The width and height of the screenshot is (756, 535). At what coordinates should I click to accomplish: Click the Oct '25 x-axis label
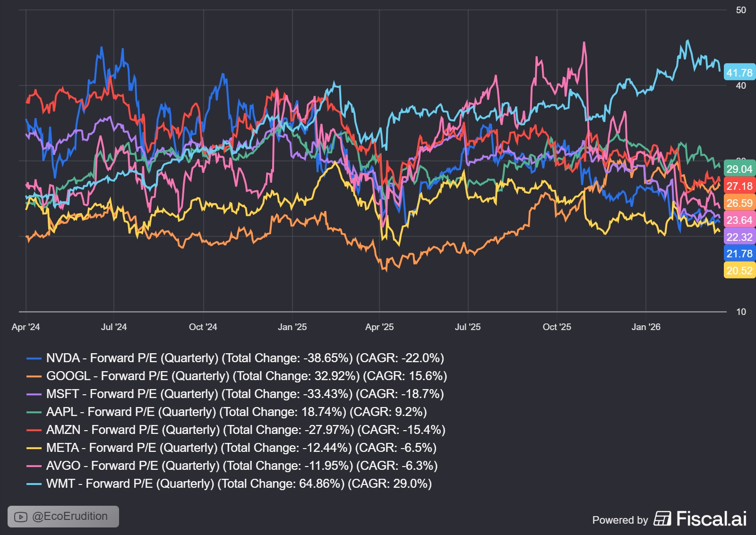click(x=557, y=327)
